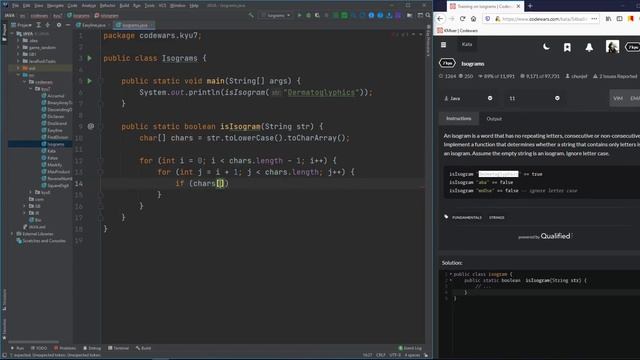The width and height of the screenshot is (640, 360).
Task: Open Build menu in IntelliJ
Action: pos(124,6)
